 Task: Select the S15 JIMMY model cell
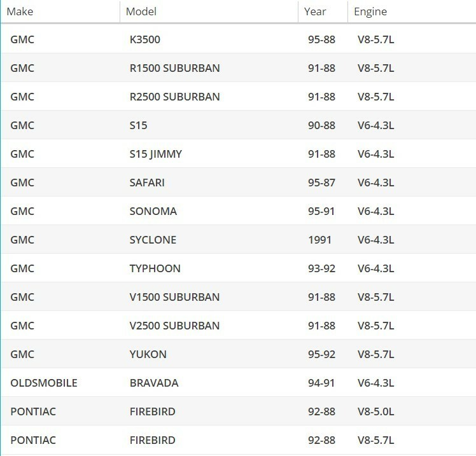156,154
